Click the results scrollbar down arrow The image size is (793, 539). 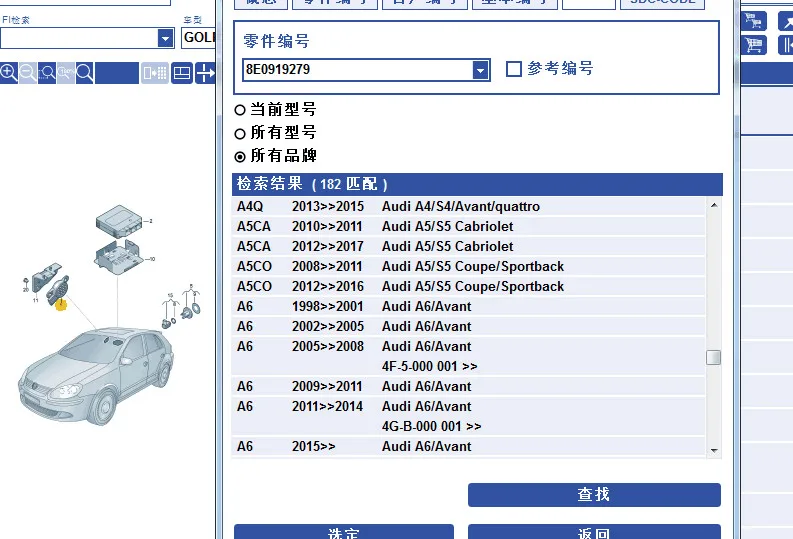[714, 451]
